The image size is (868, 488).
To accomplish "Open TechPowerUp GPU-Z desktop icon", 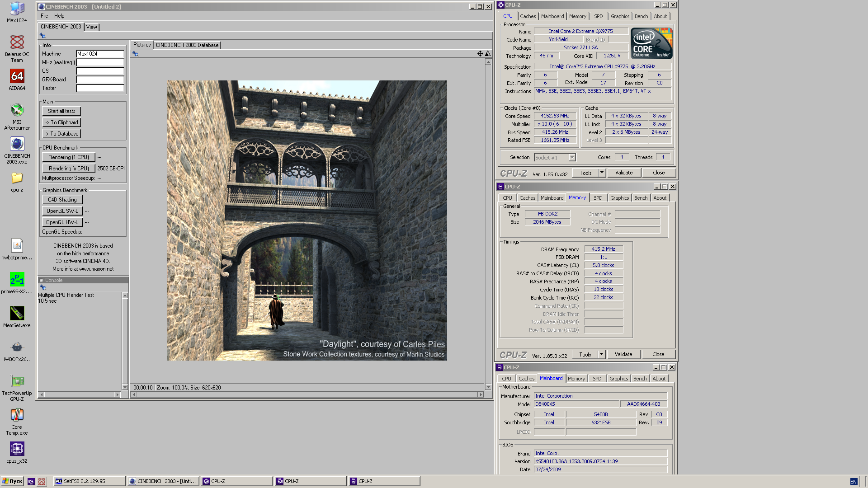I will click(x=17, y=388).
